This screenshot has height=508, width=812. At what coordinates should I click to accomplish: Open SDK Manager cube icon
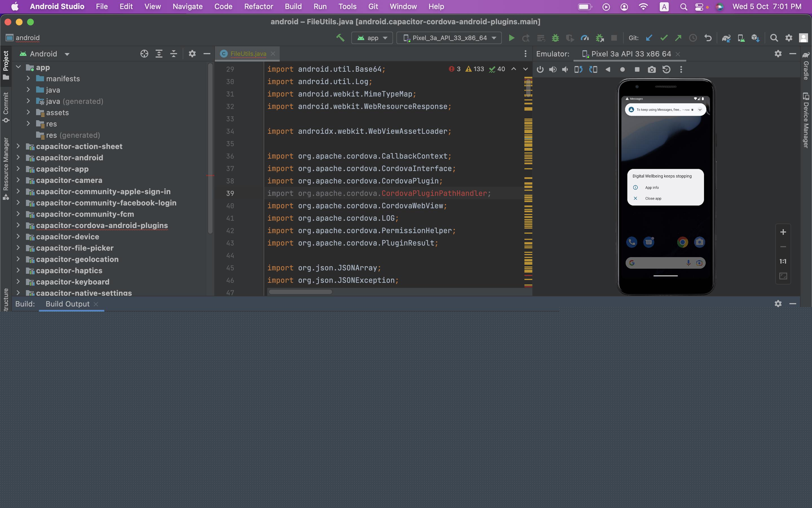click(755, 38)
